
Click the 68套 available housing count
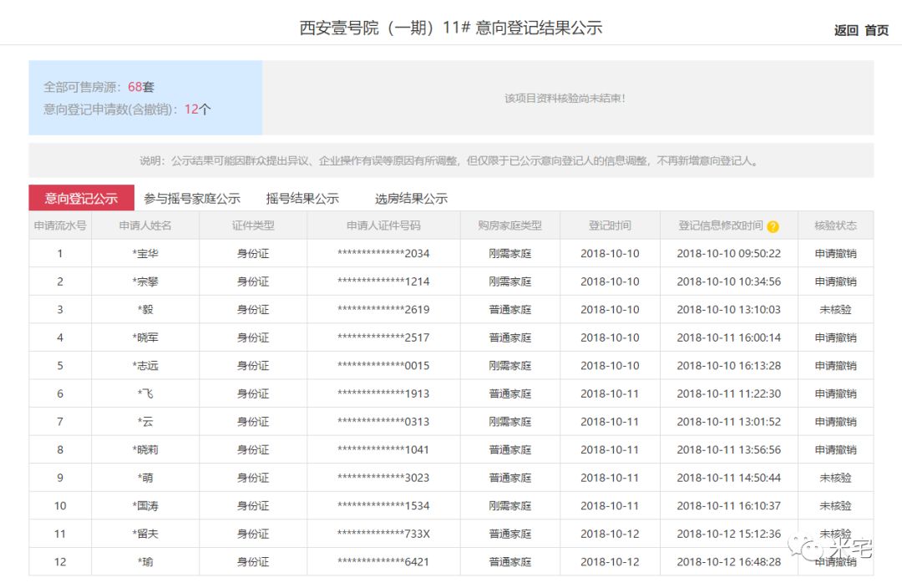[141, 87]
